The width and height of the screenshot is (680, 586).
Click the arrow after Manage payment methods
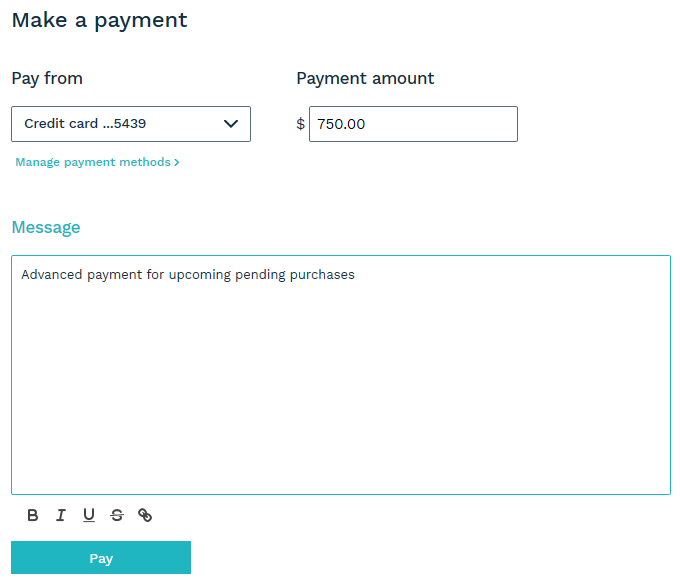(x=177, y=162)
